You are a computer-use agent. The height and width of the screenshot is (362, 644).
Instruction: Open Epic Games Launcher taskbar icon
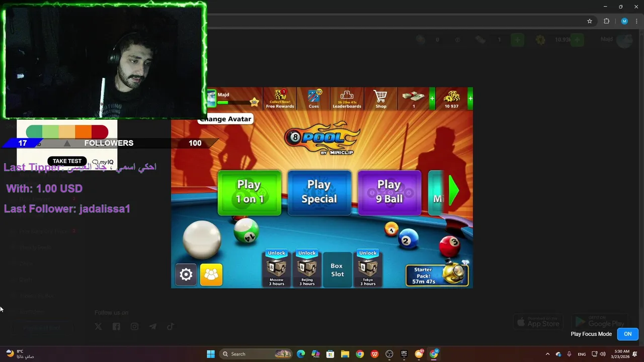click(x=404, y=354)
